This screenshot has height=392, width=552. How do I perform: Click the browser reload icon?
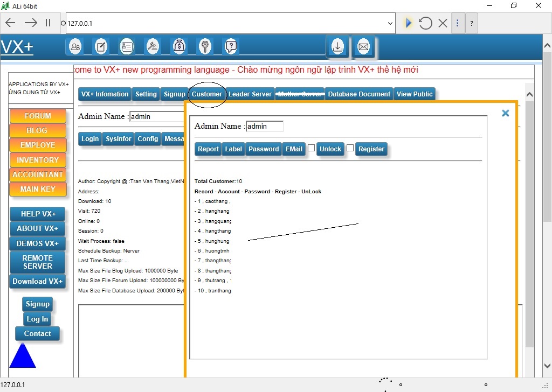[x=425, y=23]
